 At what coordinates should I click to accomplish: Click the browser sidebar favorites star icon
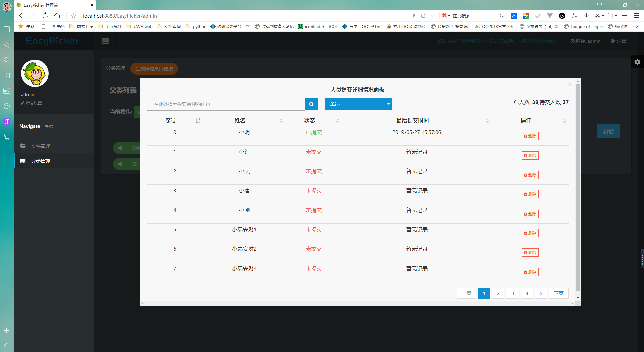(x=7, y=45)
